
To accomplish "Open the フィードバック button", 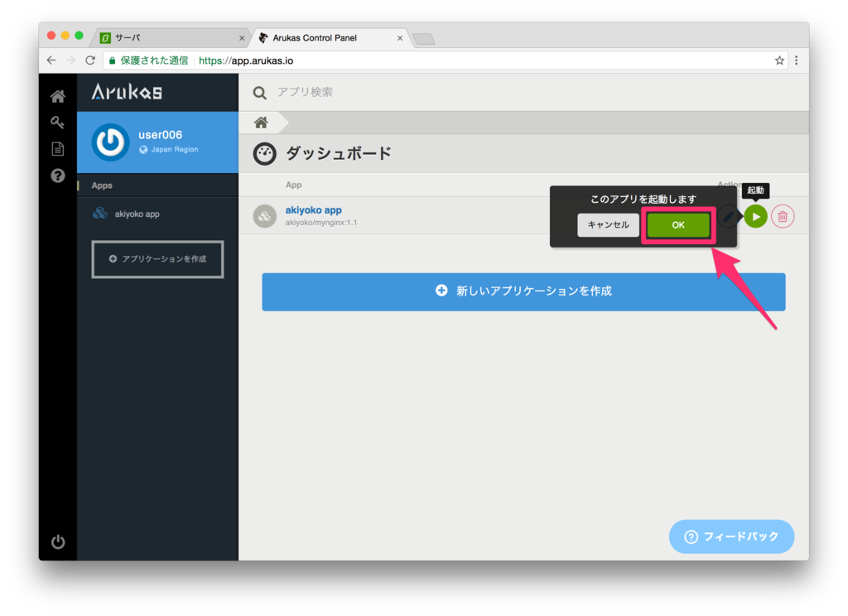I will tap(731, 536).
